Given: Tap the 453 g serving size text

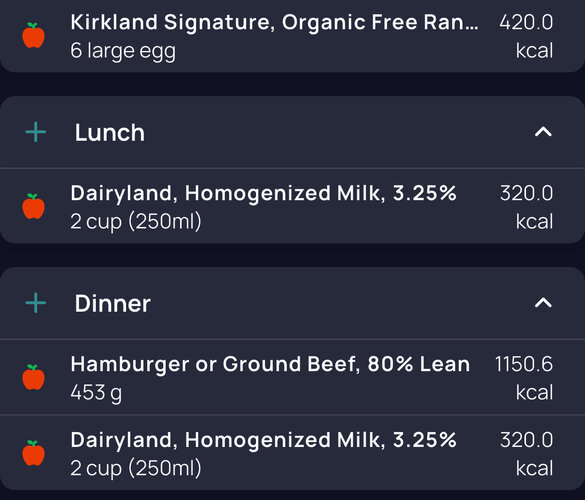Looking at the screenshot, I should 96,393.
